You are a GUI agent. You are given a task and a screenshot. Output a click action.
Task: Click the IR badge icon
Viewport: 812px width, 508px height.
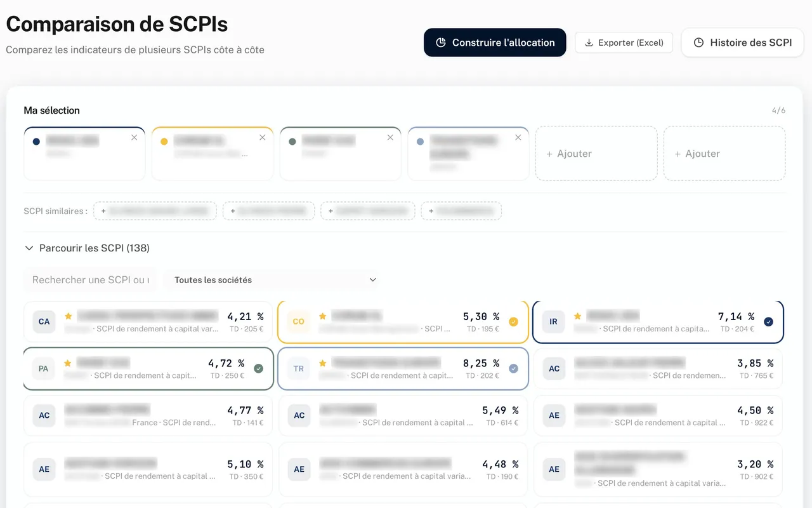tap(553, 321)
